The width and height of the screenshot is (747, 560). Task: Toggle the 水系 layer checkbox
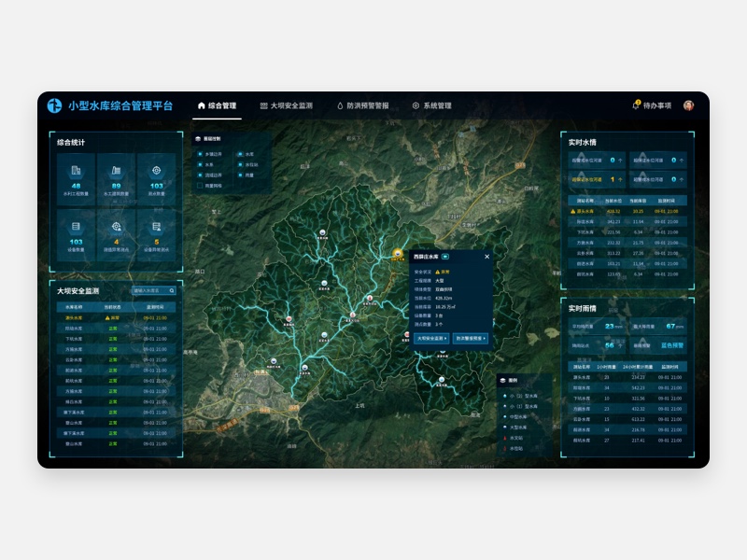tap(200, 165)
